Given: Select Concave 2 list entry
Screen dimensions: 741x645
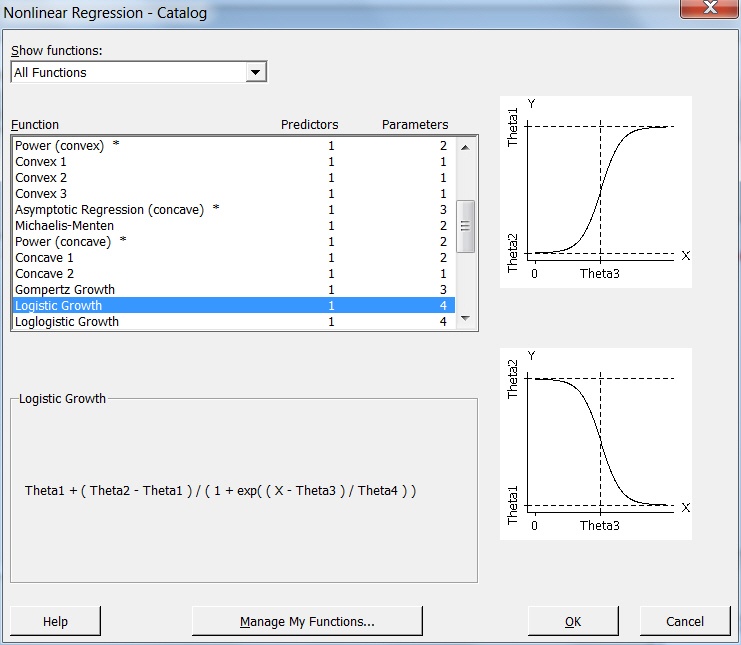Looking at the screenshot, I should point(44,274).
